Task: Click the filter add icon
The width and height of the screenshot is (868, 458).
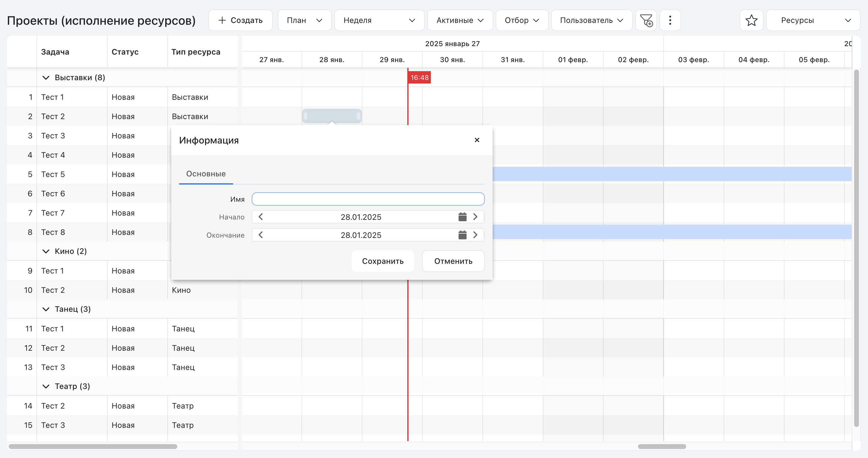Action: click(646, 21)
